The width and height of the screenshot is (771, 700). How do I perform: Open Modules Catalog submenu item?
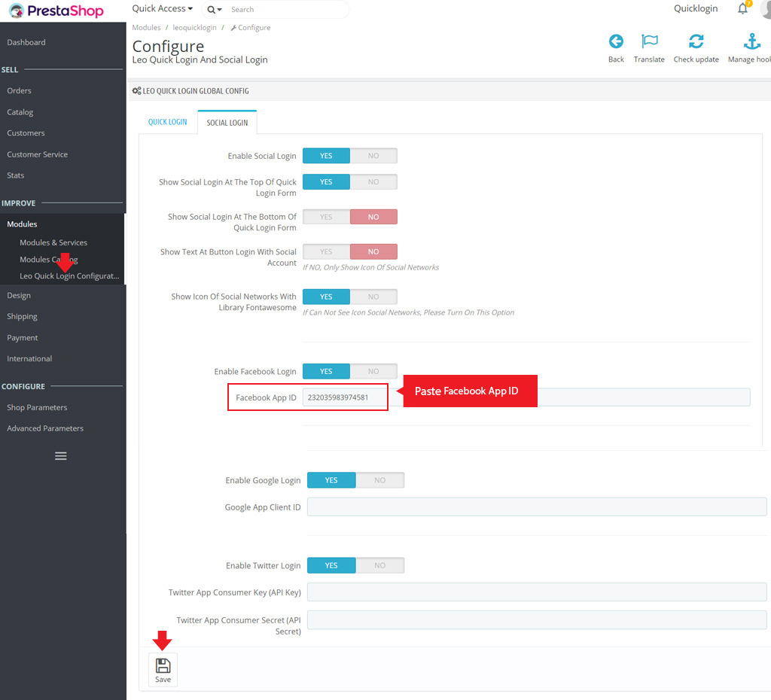point(49,259)
